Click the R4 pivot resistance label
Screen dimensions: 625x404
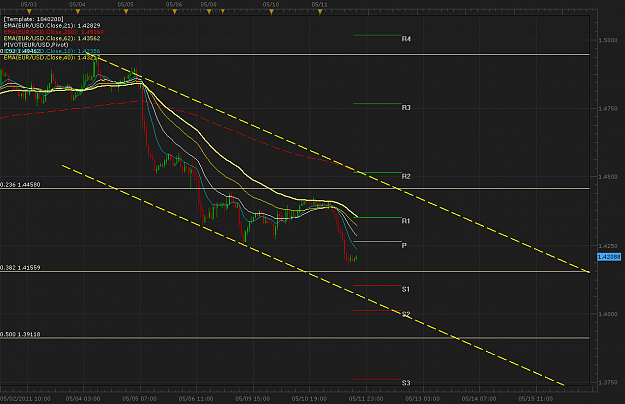coord(406,39)
